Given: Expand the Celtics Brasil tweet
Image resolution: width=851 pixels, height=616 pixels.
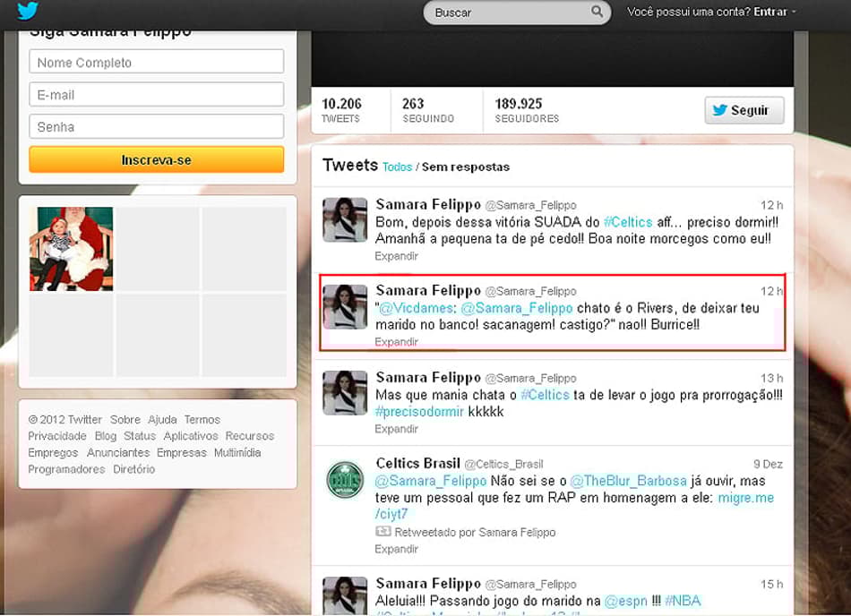Looking at the screenshot, I should point(396,549).
